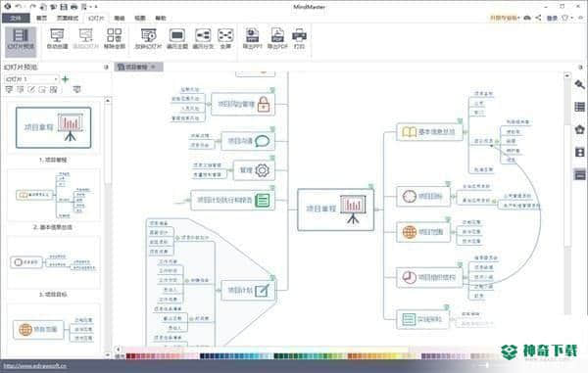Click the 打印 print icon in ribbon
The height and width of the screenshot is (373, 588).
[x=299, y=39]
